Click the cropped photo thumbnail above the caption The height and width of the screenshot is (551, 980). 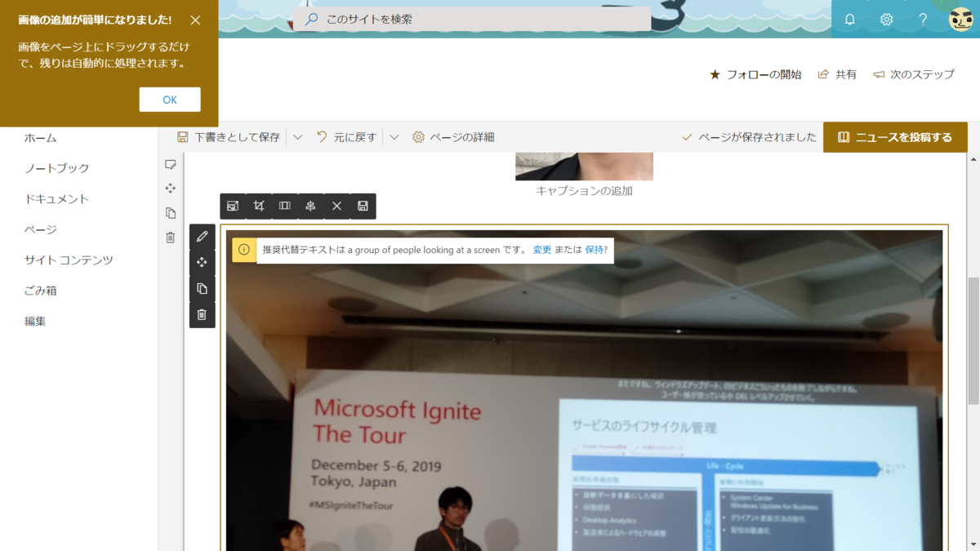(x=584, y=166)
